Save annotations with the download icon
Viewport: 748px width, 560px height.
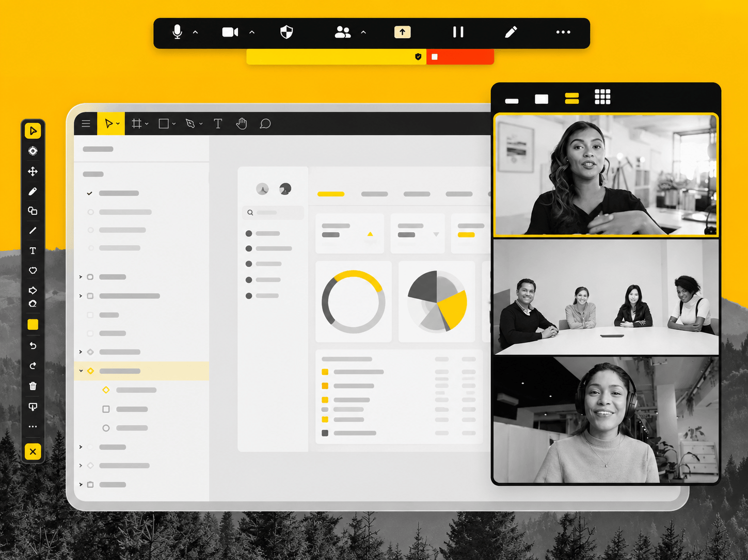click(33, 407)
